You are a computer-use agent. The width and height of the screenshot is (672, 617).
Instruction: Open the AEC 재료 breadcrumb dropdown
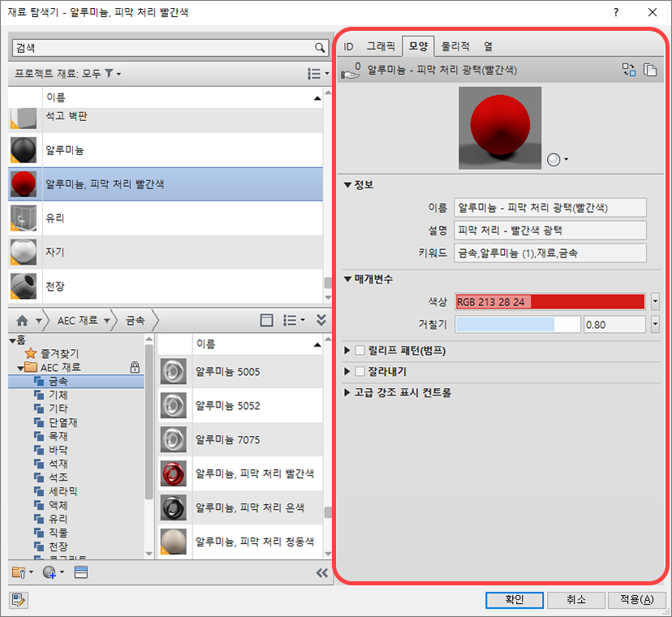106,321
